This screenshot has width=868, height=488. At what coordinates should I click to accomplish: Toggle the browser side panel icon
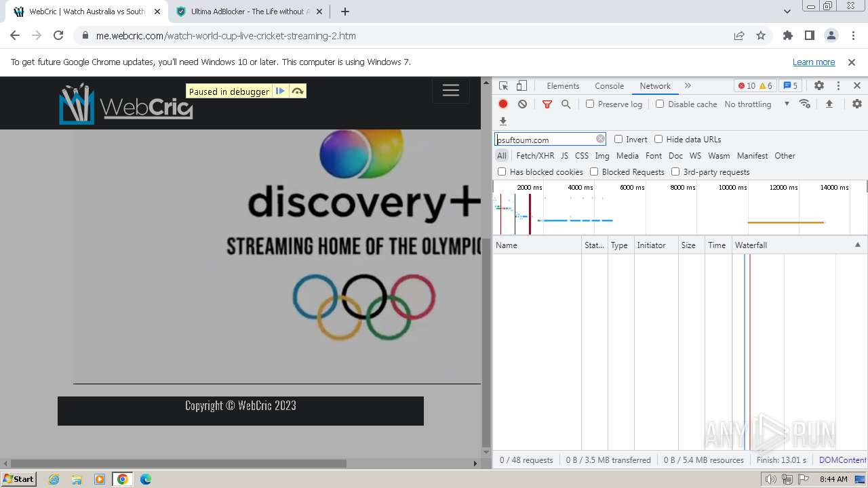[810, 35]
